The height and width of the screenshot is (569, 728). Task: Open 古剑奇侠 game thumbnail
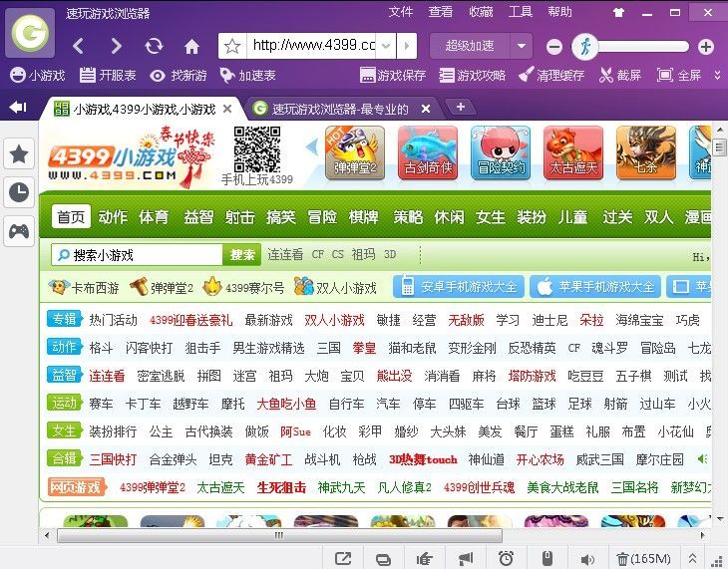428,152
